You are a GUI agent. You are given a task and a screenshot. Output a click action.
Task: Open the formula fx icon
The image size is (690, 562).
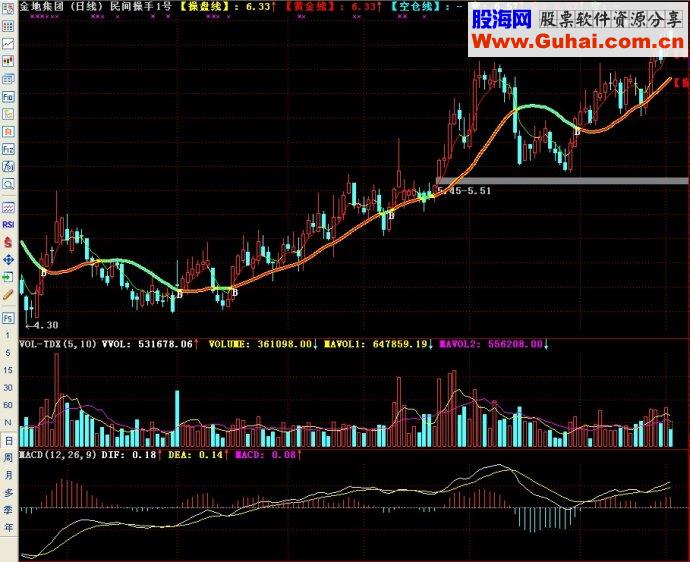tap(8, 166)
